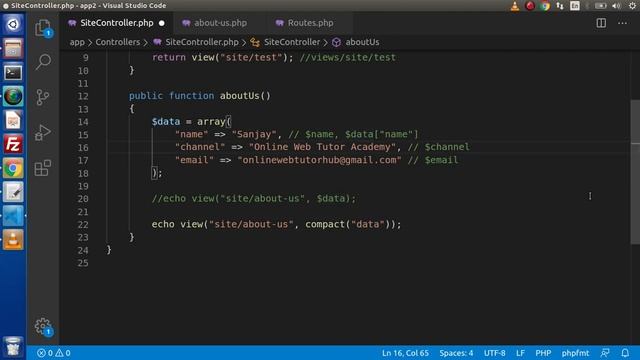
Task: Click return view("site/test") on line 9
Action: 222,57
